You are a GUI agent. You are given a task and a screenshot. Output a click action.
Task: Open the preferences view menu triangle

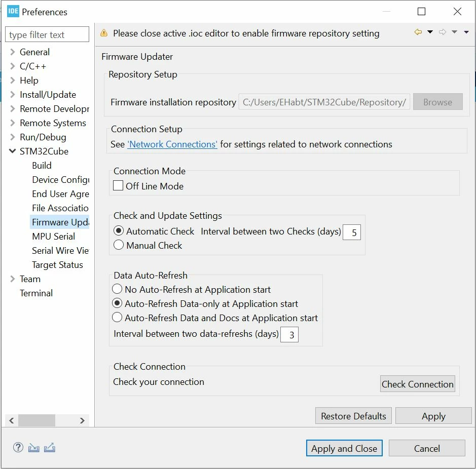click(466, 32)
